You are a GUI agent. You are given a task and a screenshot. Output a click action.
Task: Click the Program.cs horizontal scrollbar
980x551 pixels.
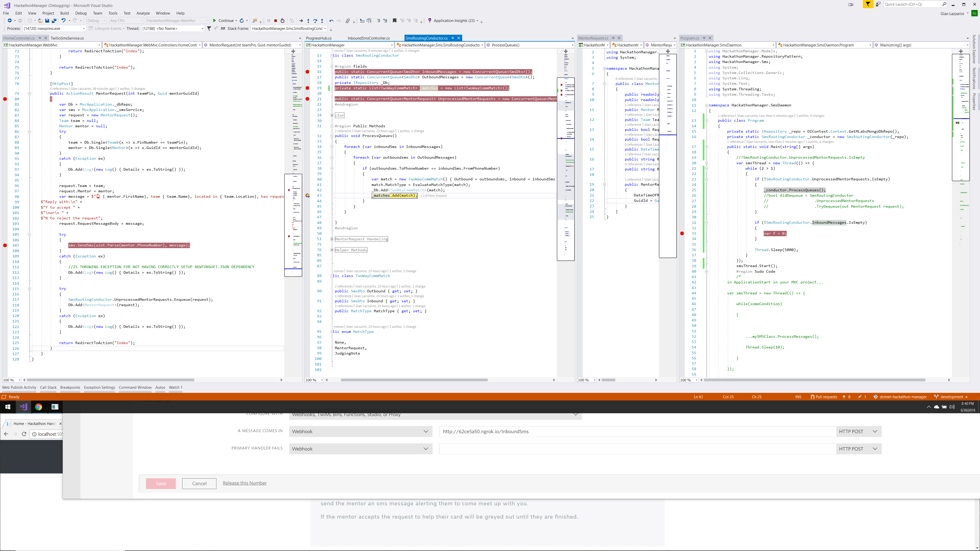click(815, 380)
